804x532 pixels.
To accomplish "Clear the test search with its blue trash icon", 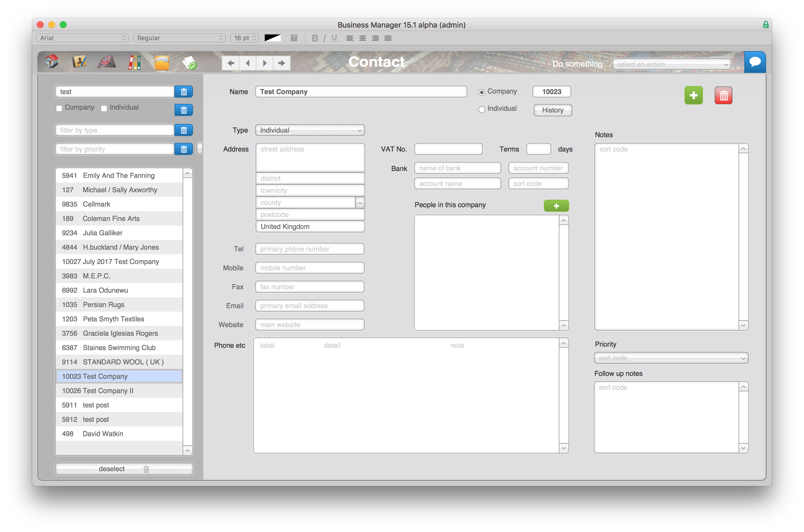I will click(184, 92).
